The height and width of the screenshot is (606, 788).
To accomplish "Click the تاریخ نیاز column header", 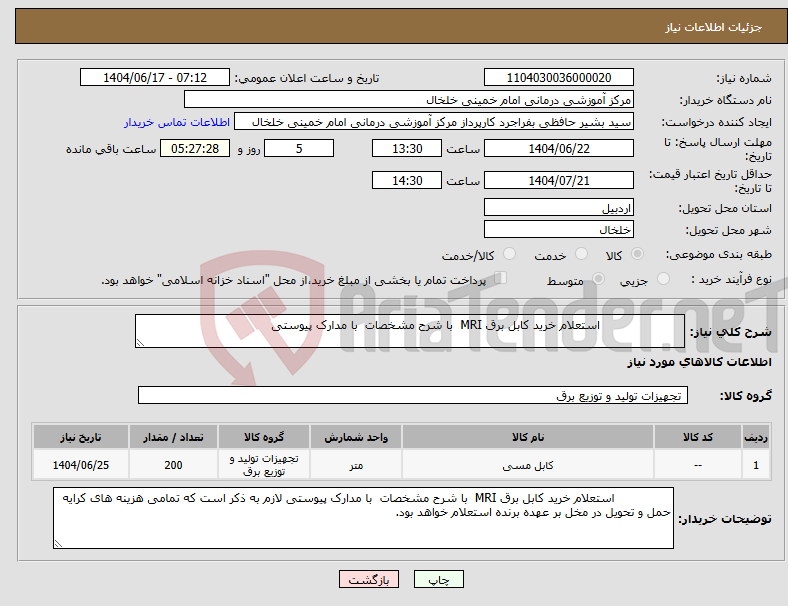I will click(81, 437).
